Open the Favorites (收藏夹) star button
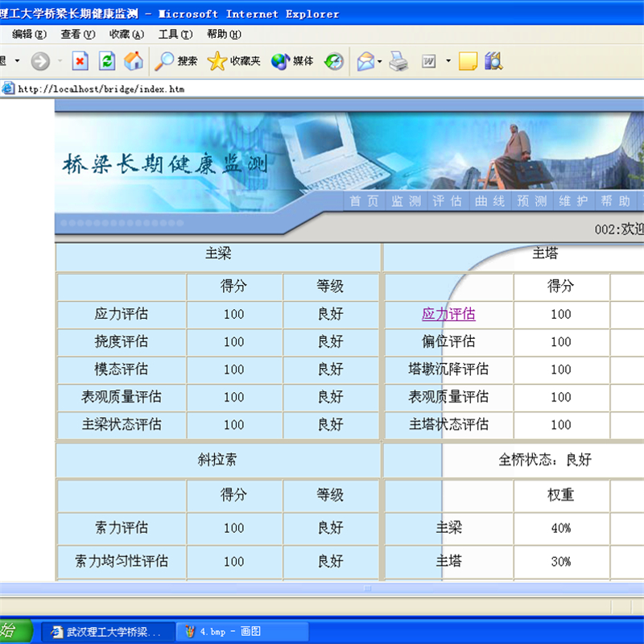The image size is (644, 644). click(234, 61)
